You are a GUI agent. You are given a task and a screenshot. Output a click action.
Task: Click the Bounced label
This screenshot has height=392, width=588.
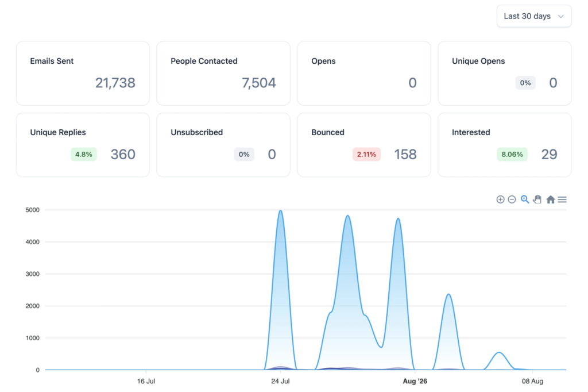coord(327,132)
